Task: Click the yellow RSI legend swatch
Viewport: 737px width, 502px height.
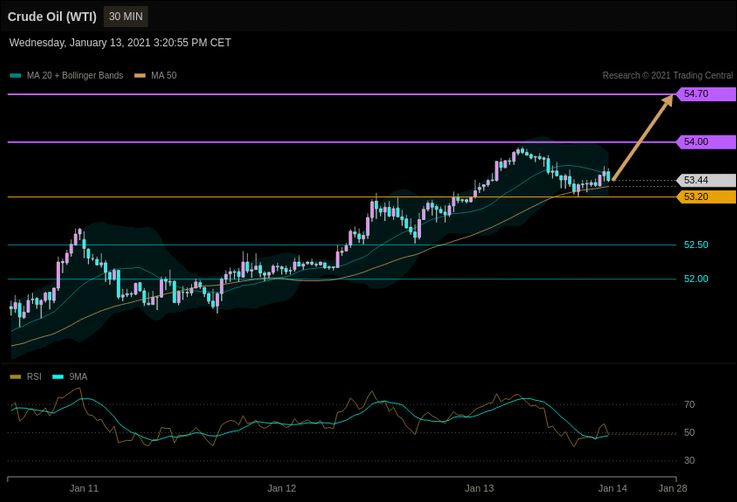Action: point(15,376)
